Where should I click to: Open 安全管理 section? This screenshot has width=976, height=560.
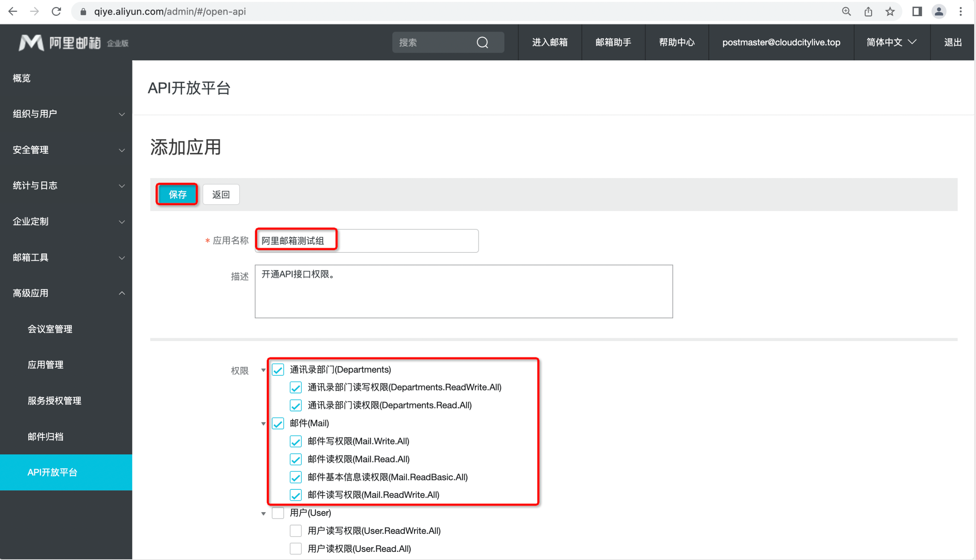click(x=66, y=149)
